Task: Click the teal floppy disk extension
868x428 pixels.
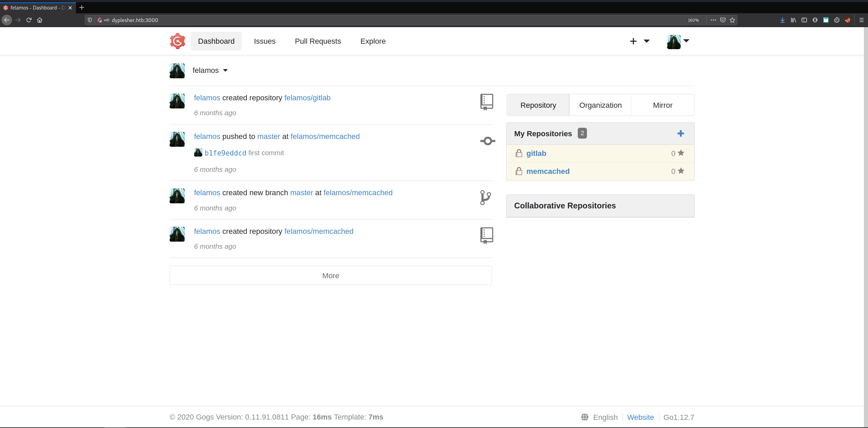Action: tap(826, 20)
